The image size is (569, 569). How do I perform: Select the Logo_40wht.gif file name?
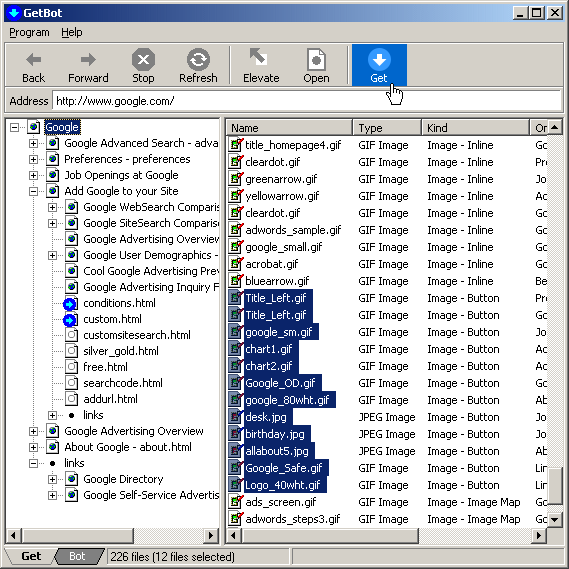coord(283,485)
